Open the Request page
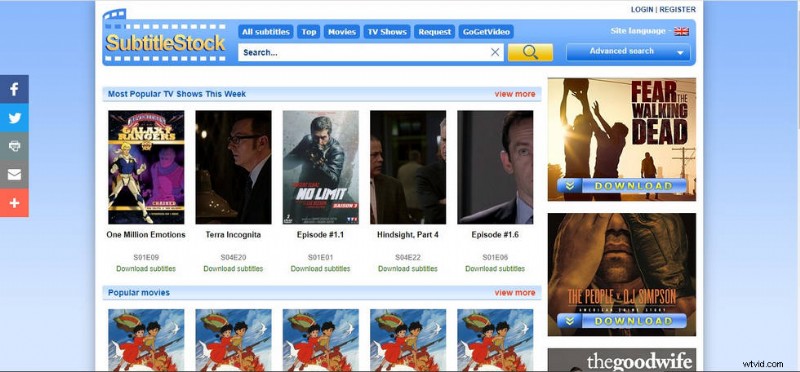The height and width of the screenshot is (372, 800). click(x=435, y=32)
